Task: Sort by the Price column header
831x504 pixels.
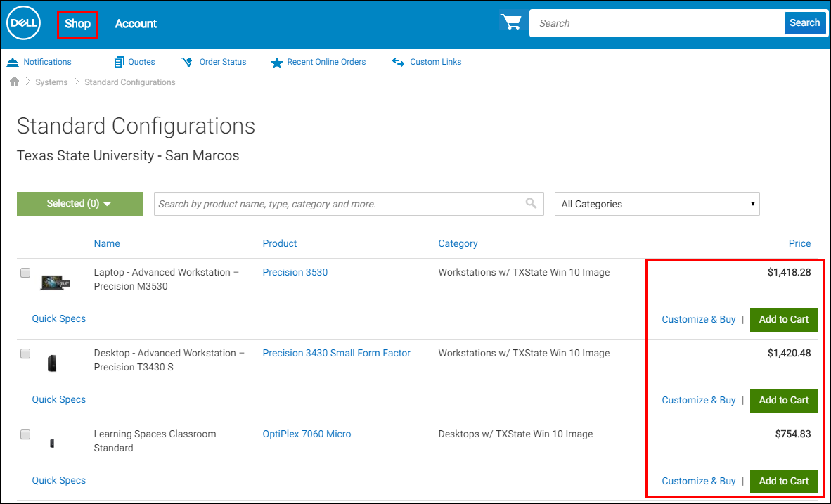Action: tap(800, 243)
